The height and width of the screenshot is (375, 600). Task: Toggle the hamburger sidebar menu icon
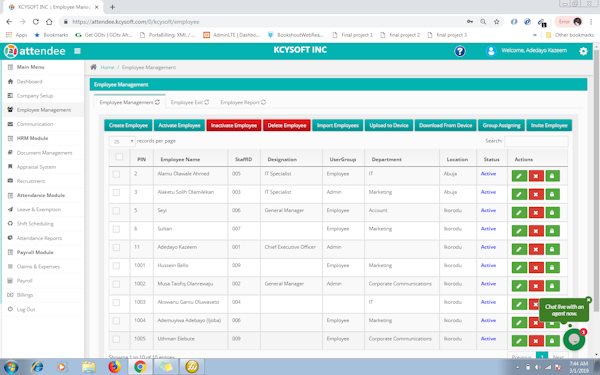tap(77, 51)
